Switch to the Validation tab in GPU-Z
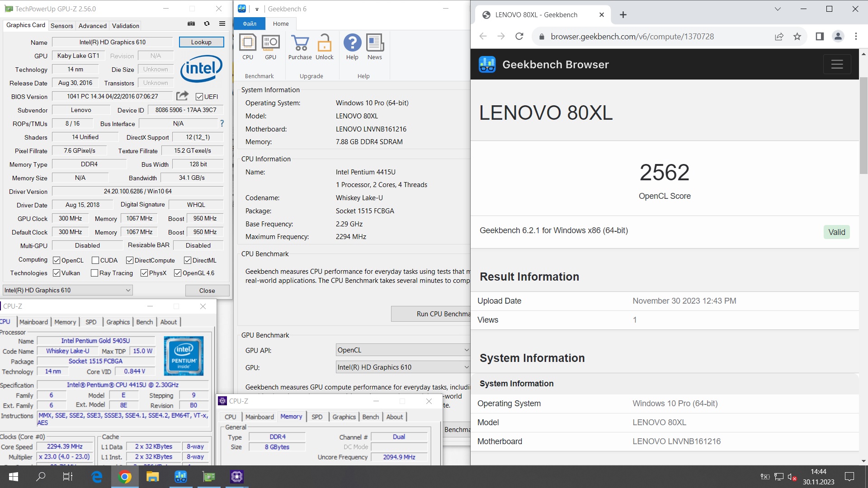This screenshot has width=868, height=488. 125,26
